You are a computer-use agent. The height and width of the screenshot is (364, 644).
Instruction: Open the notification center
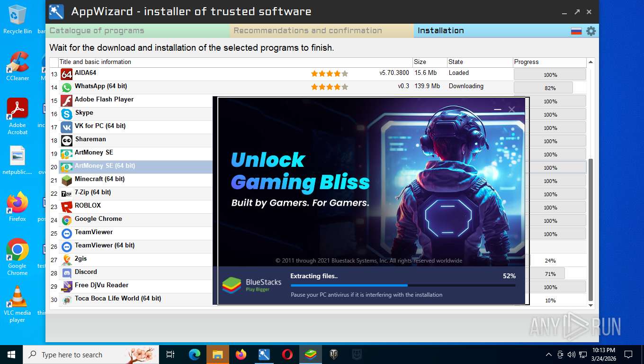point(628,355)
